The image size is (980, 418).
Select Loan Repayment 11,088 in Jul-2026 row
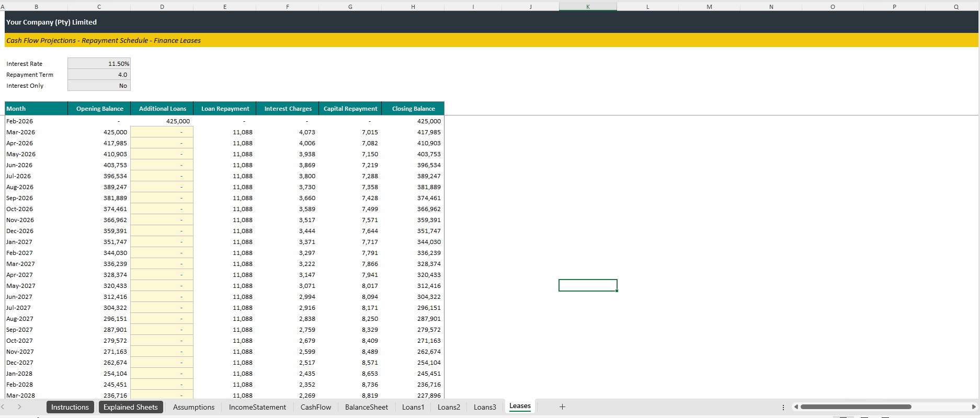224,176
